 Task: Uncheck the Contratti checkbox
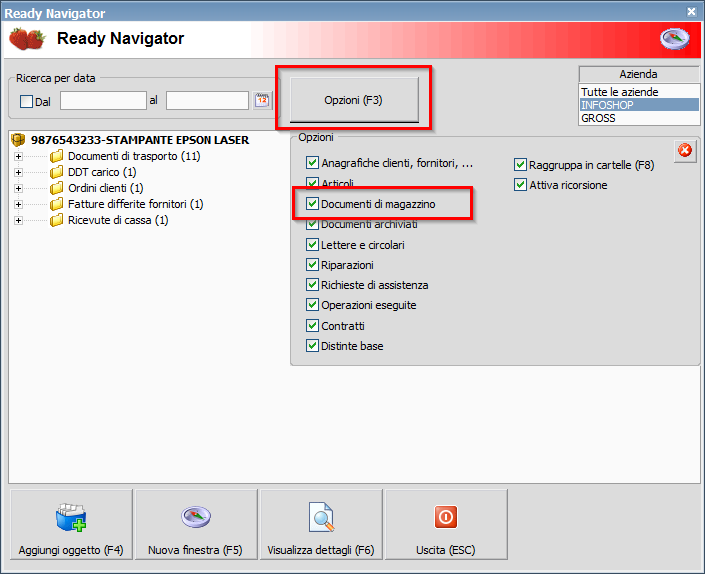(x=312, y=325)
